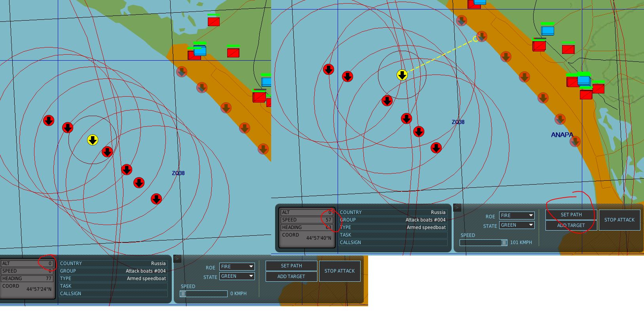Click northernmost greyed coastal boat in right map

[x=462, y=21]
